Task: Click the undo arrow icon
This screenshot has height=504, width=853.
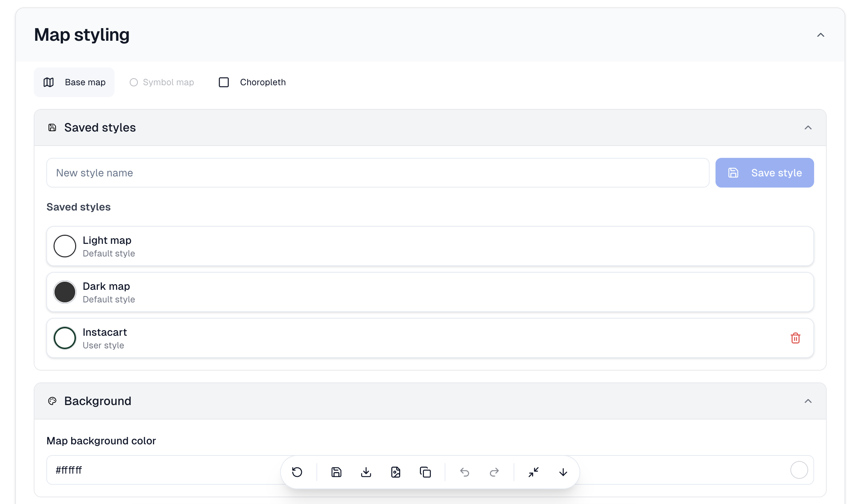Action: (465, 472)
